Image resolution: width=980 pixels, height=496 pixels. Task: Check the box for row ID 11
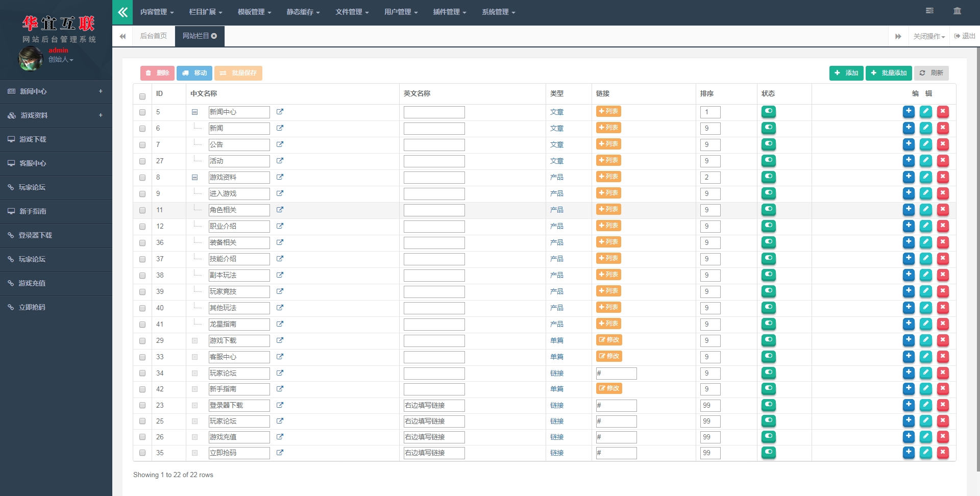click(x=142, y=210)
